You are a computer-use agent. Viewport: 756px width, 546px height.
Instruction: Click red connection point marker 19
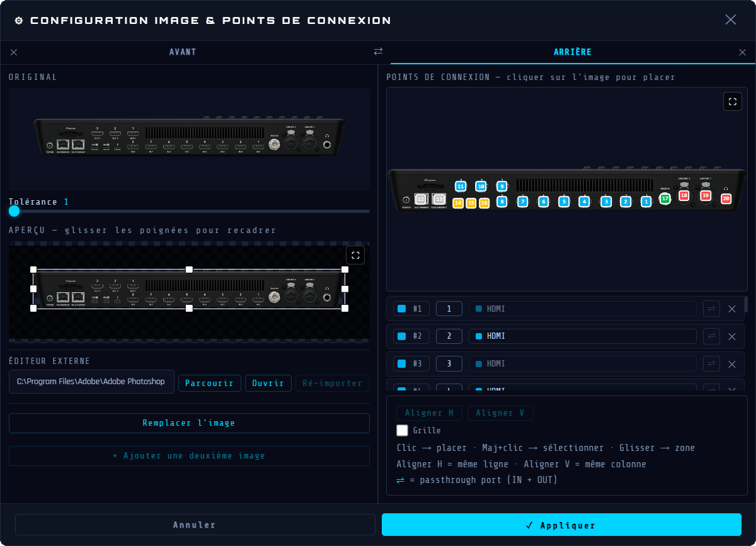point(705,196)
